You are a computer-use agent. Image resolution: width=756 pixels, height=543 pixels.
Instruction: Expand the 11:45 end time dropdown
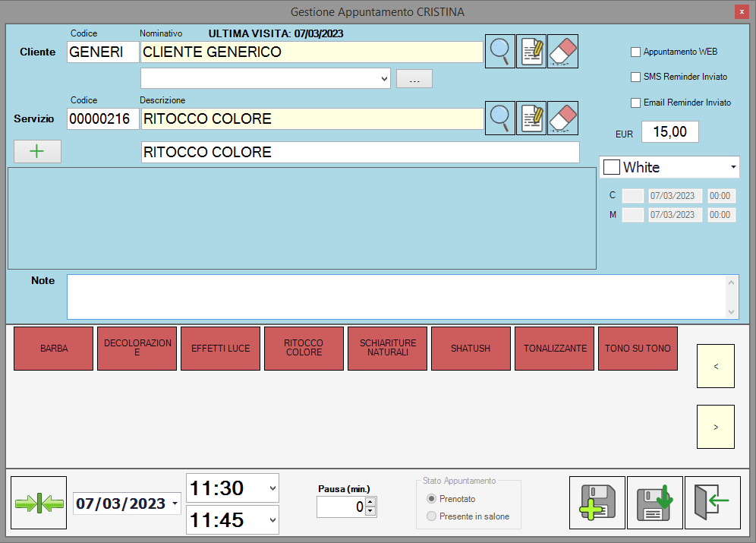272,520
